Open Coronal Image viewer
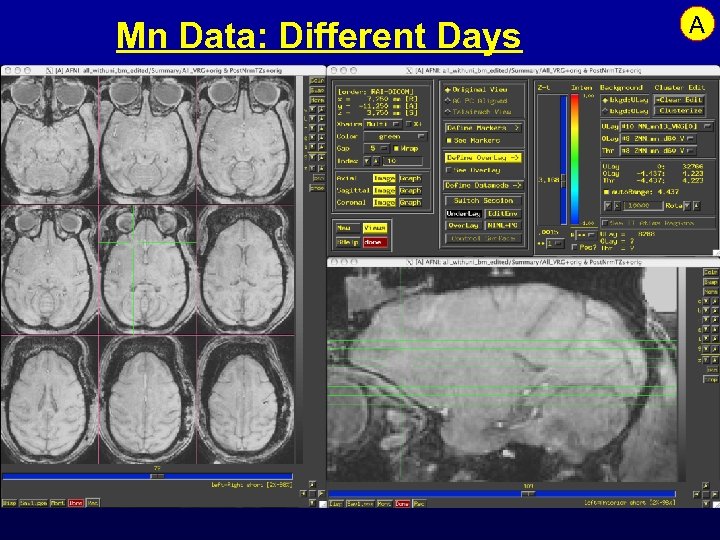The width and height of the screenshot is (720, 540). click(x=384, y=202)
